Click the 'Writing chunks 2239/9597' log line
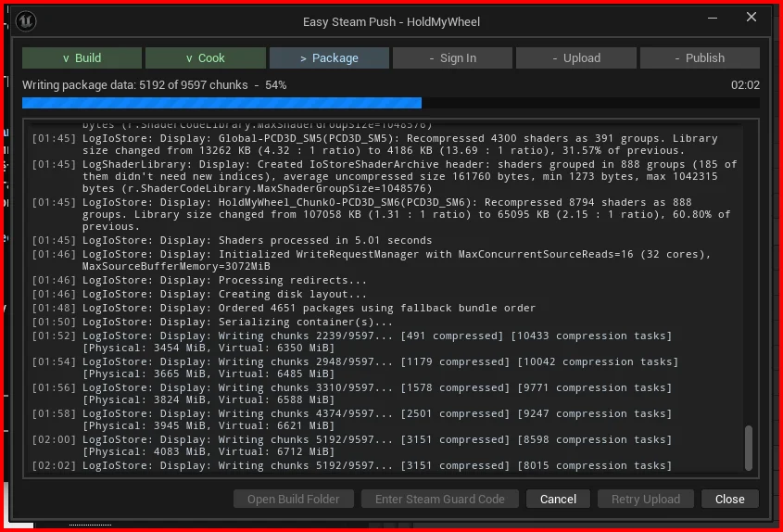Screen dimensions: 783x532 point(352,342)
